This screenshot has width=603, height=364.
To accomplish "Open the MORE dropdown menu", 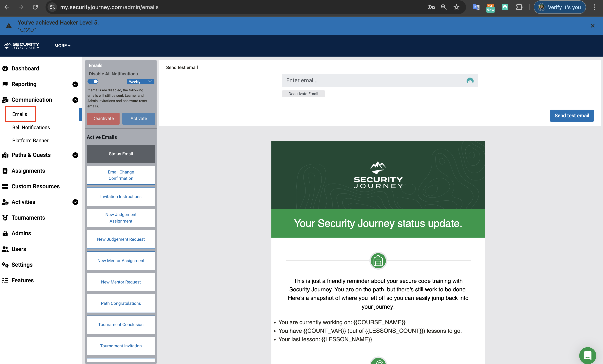I will pos(62,46).
